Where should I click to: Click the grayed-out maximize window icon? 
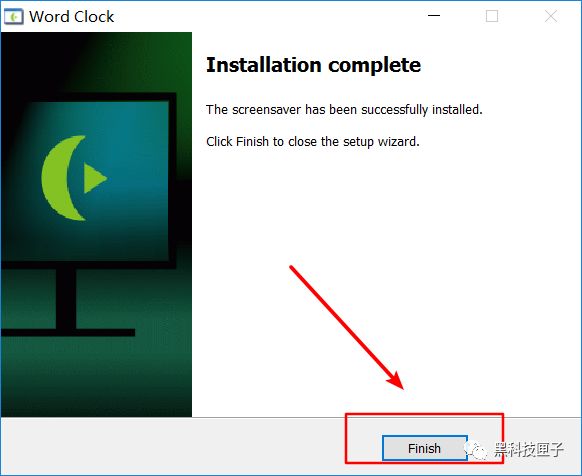(492, 16)
